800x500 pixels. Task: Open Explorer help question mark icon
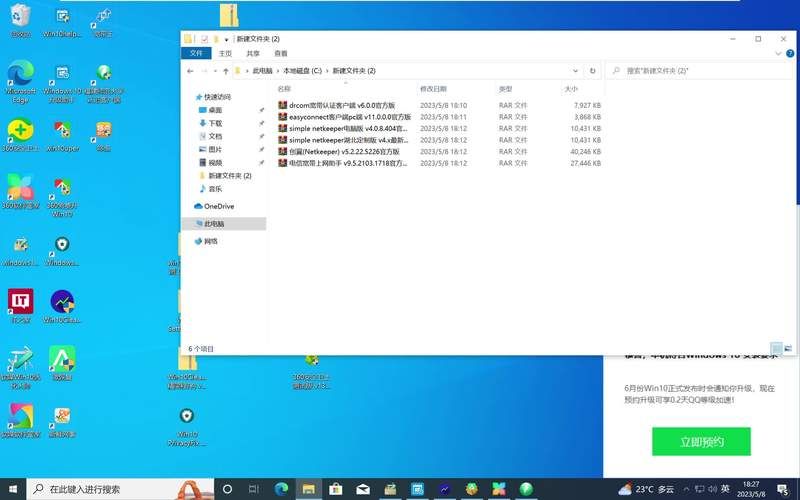coord(790,53)
